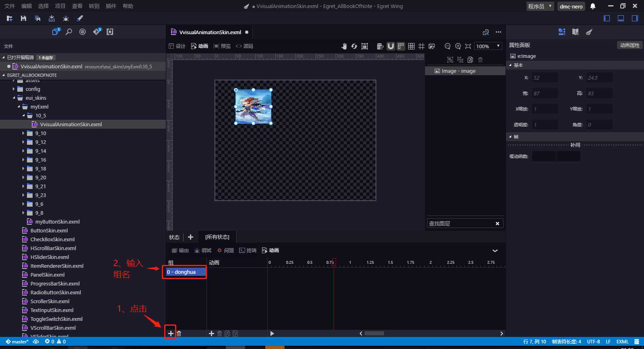
Task: Click the group layers icon
Action: click(x=450, y=60)
